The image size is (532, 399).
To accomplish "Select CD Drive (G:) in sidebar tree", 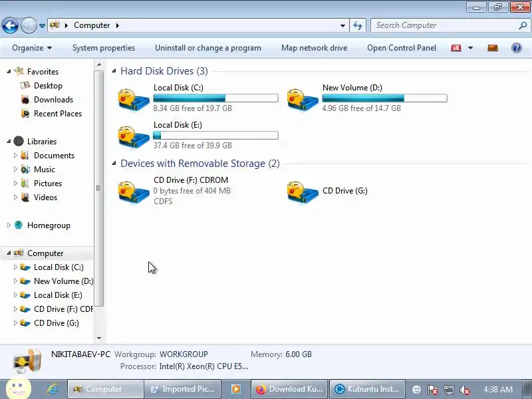I will pyautogui.click(x=57, y=323).
